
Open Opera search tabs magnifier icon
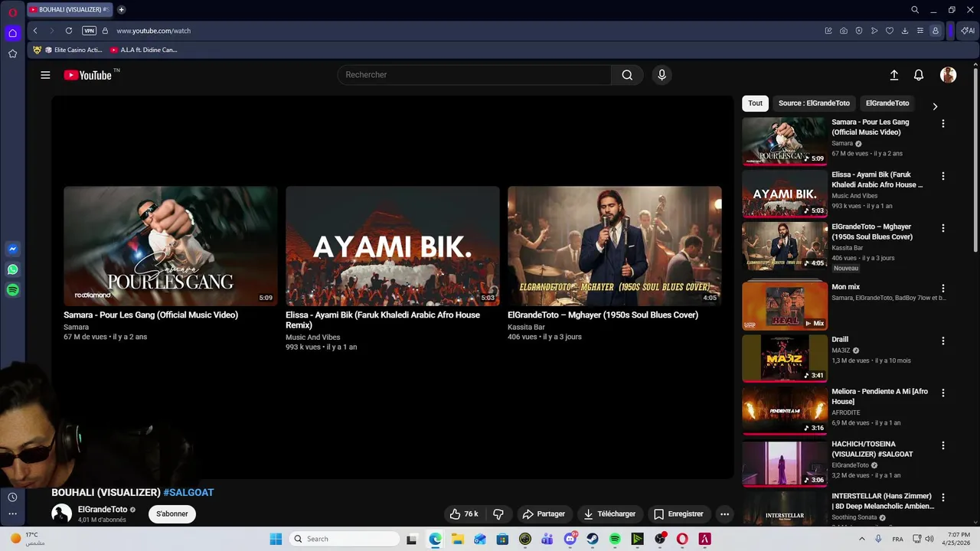pyautogui.click(x=915, y=10)
